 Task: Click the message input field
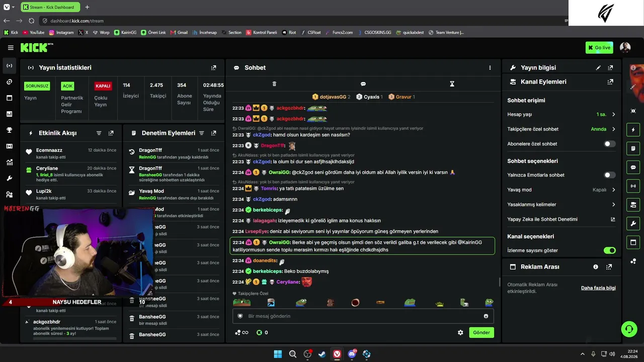[x=362, y=316]
